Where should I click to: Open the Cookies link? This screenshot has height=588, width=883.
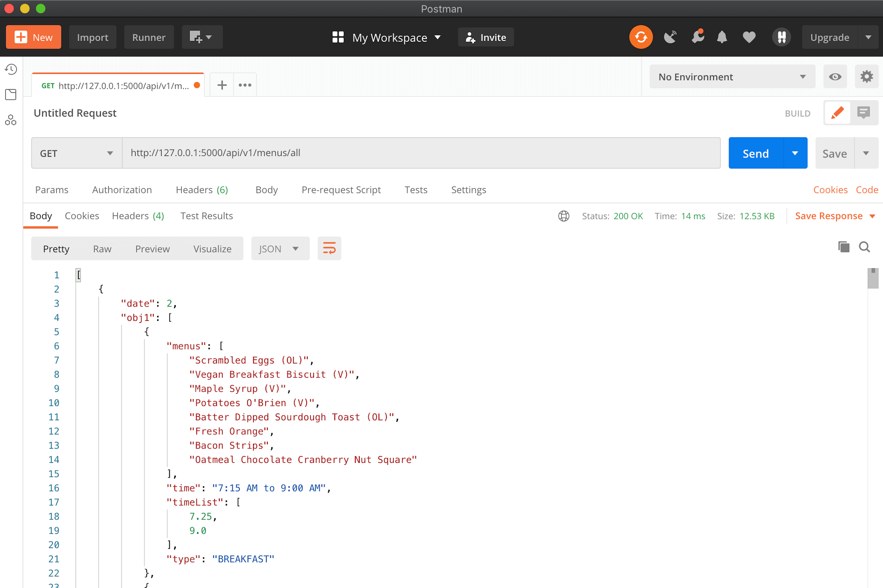click(x=831, y=190)
